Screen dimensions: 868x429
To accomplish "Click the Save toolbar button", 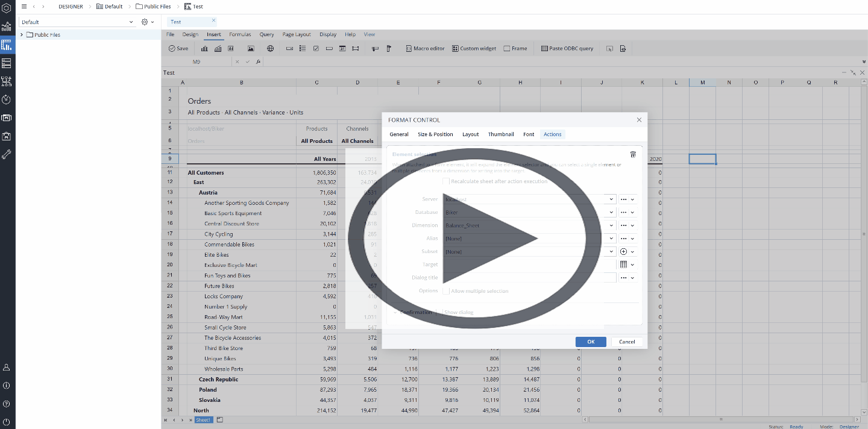I will coord(178,48).
